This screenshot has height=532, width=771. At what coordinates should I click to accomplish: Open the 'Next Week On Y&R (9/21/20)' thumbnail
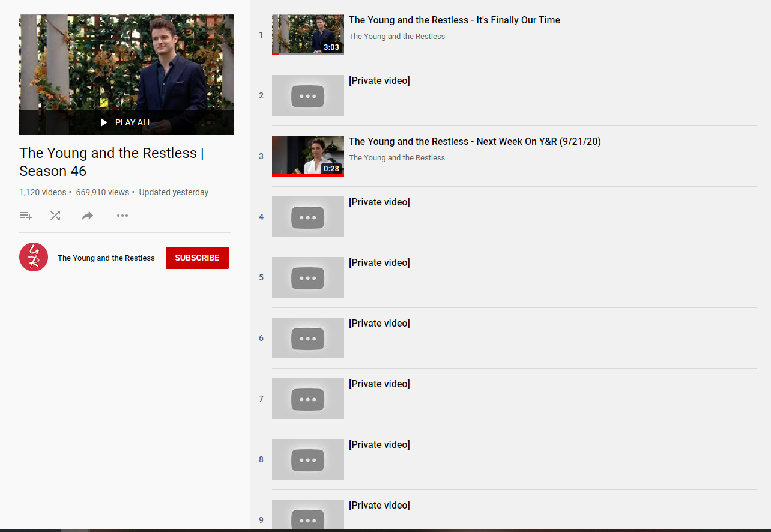coord(307,156)
